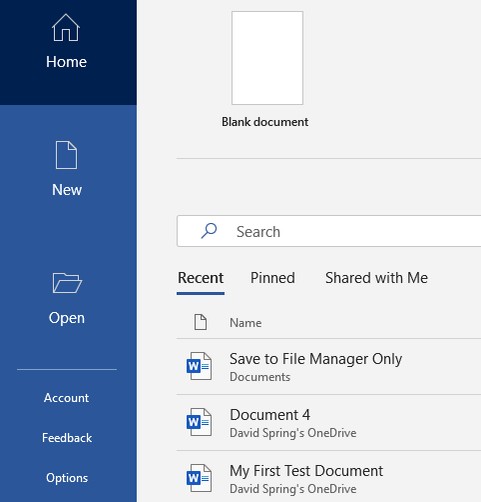Click the New document page icon
481x502 pixels.
click(66, 155)
